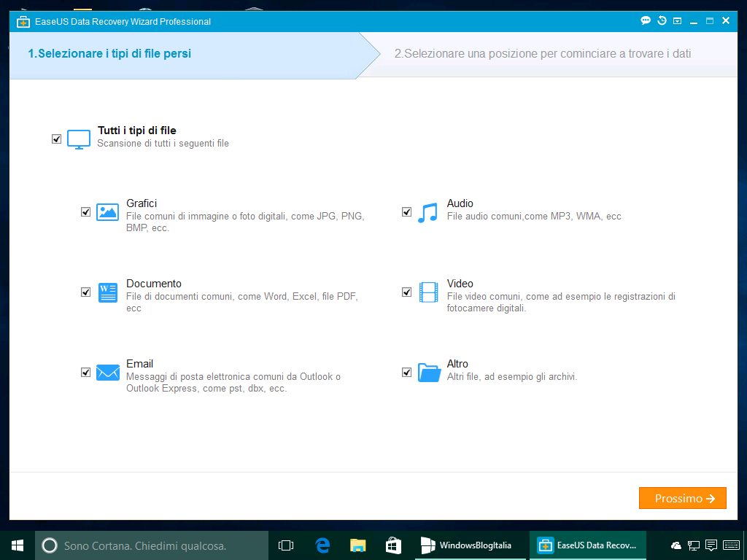Click the Documento Word page icon
This screenshot has width=747, height=560.
pos(108,292)
